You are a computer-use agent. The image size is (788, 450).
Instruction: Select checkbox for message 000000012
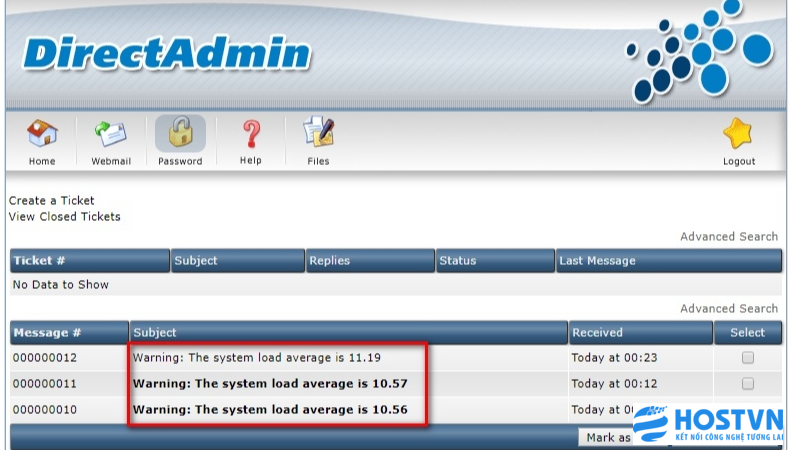[x=748, y=357]
